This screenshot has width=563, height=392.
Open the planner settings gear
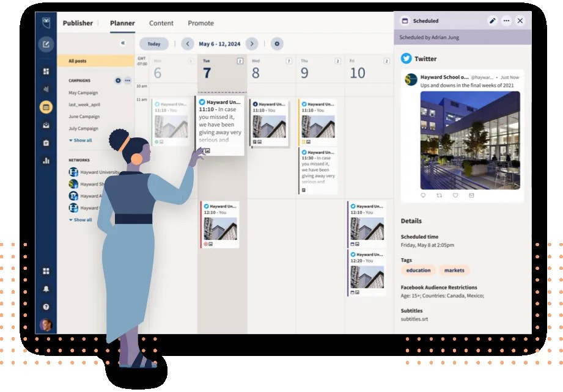click(277, 44)
